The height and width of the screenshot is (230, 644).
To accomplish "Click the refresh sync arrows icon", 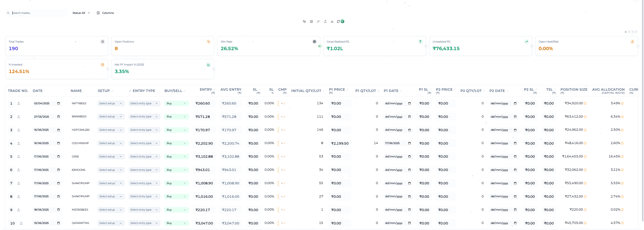I will pos(338,21).
